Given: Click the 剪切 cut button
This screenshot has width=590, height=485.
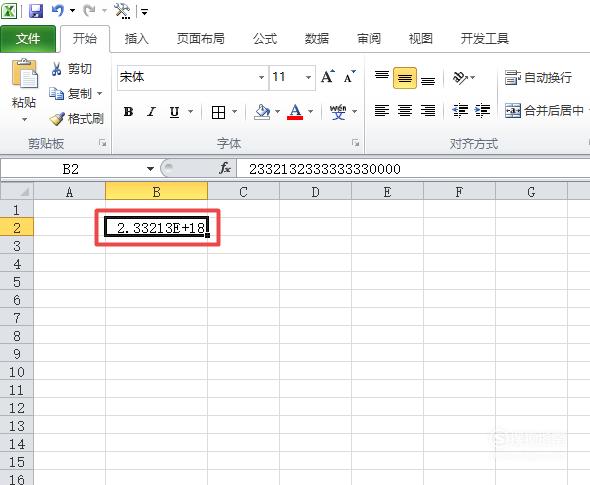Looking at the screenshot, I should [x=71, y=69].
